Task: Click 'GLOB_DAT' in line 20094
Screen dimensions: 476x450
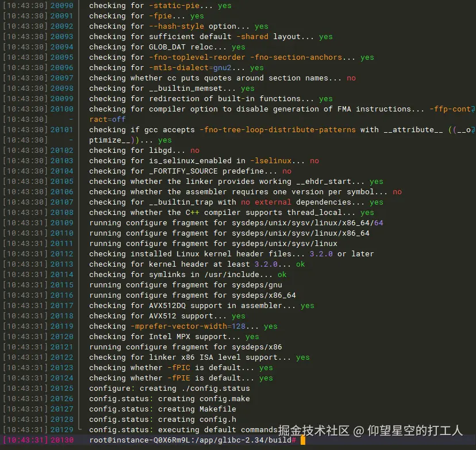Action: 167,47
